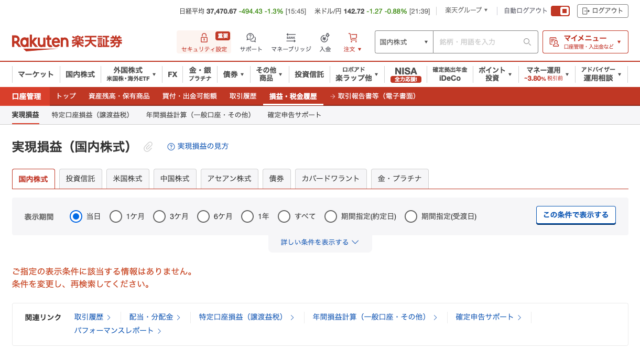
Task: Open the 楽天グループ dropdown
Action: [x=466, y=10]
